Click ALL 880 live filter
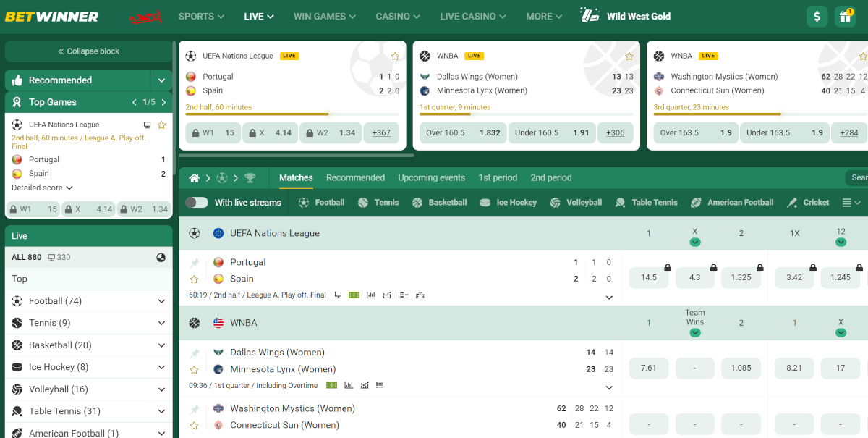The height and width of the screenshot is (438, 868). pyautogui.click(x=27, y=257)
